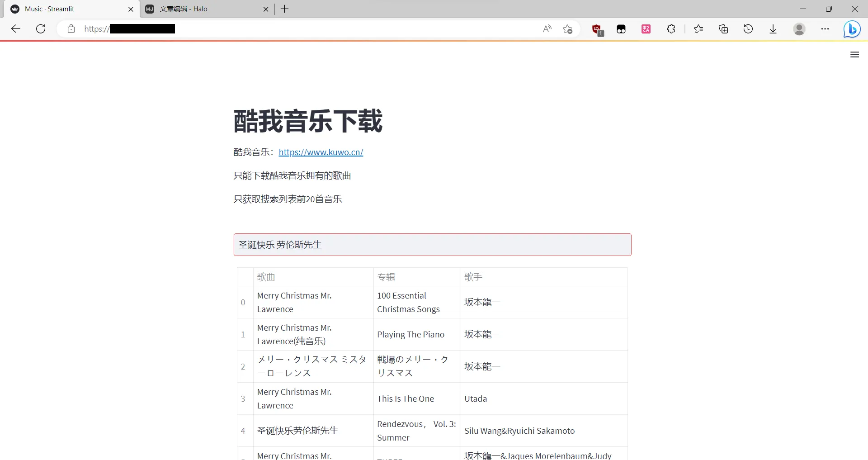Minimize the browser window
Screen dimensions: 868x460
[x=803, y=9]
